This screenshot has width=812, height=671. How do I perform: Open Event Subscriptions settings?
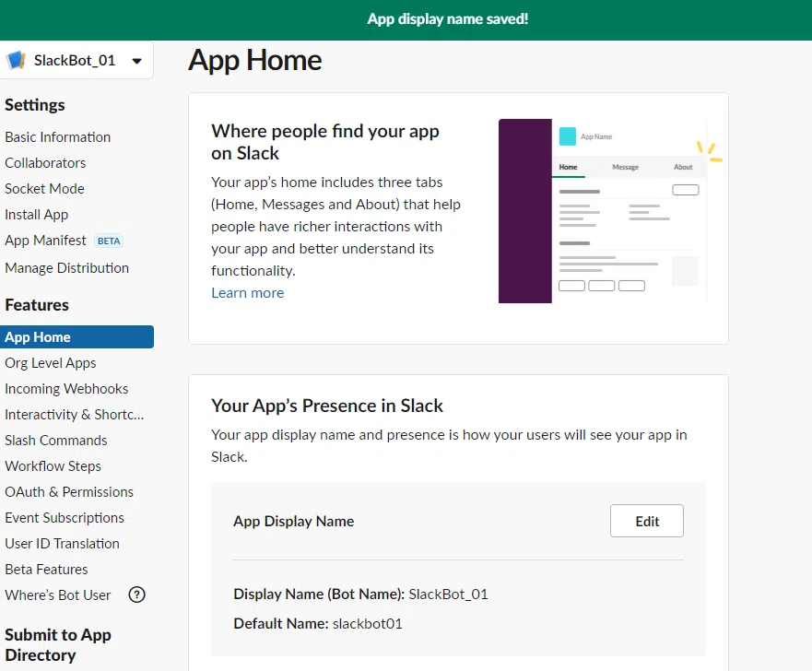pyautogui.click(x=65, y=518)
